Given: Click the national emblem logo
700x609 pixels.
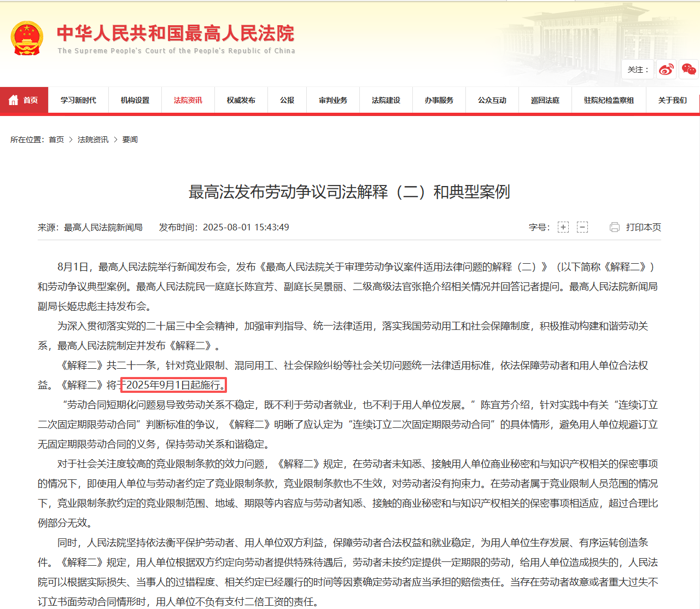Looking at the screenshot, I should 27,38.
